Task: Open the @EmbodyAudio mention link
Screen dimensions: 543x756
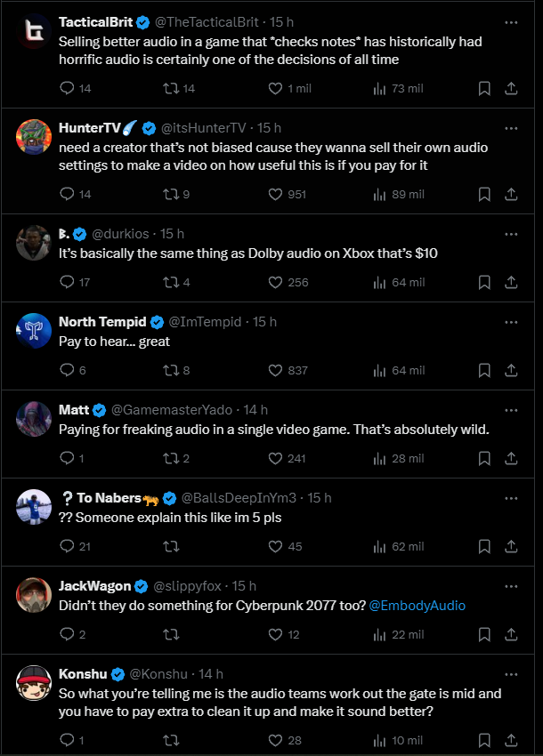Action: (417, 605)
